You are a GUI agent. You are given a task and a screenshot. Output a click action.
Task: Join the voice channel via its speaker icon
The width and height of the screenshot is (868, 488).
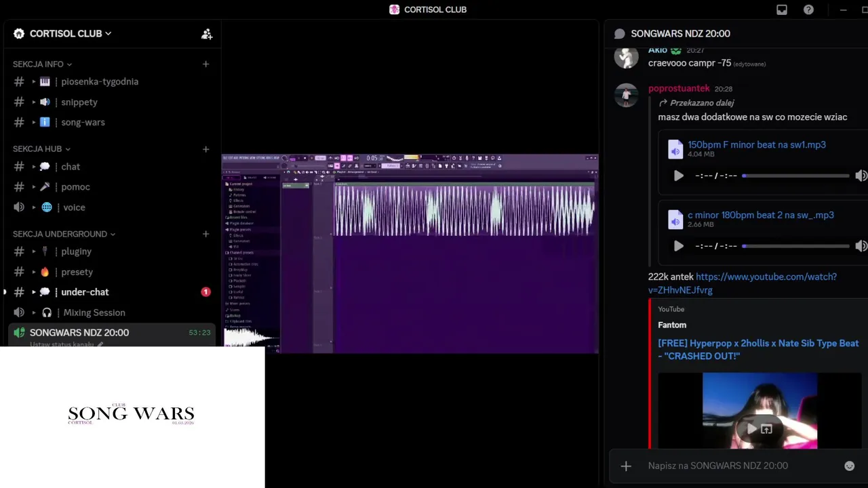pyautogui.click(x=19, y=207)
